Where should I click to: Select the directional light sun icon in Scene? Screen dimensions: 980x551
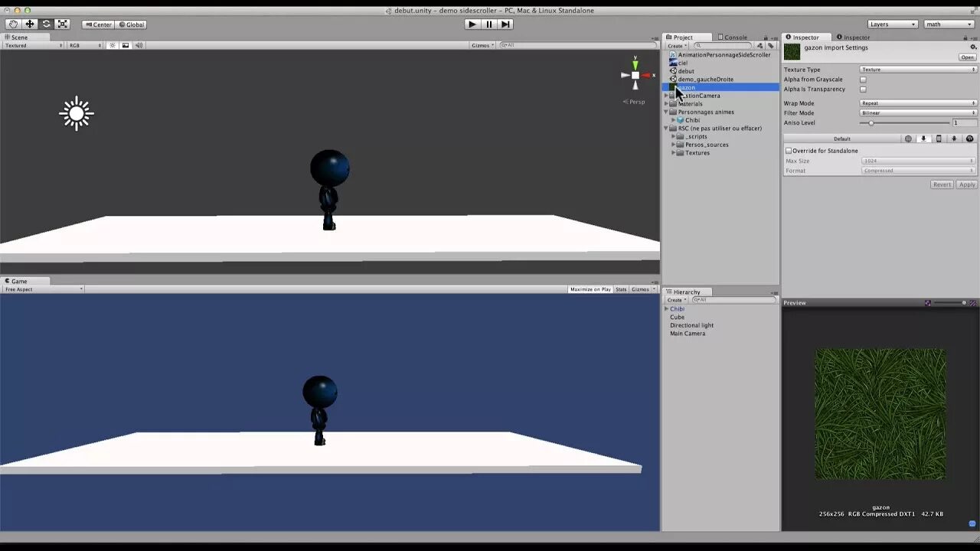tap(77, 114)
